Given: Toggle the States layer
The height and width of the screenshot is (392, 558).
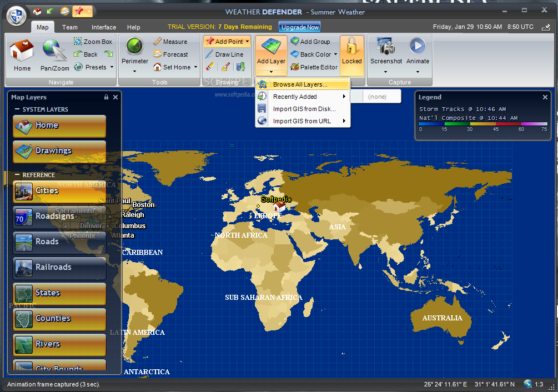Looking at the screenshot, I should click(59, 294).
